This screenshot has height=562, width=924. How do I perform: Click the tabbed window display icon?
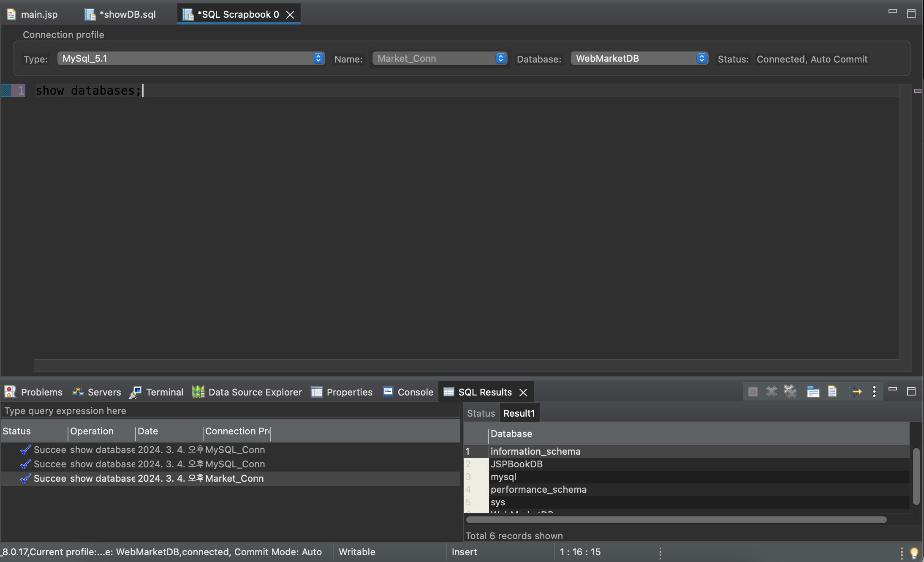pyautogui.click(x=813, y=392)
